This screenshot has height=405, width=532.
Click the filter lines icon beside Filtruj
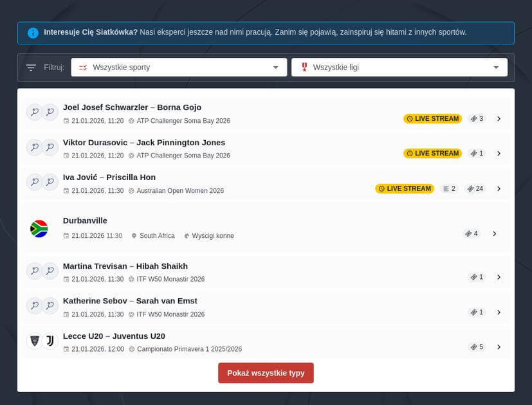tap(31, 67)
